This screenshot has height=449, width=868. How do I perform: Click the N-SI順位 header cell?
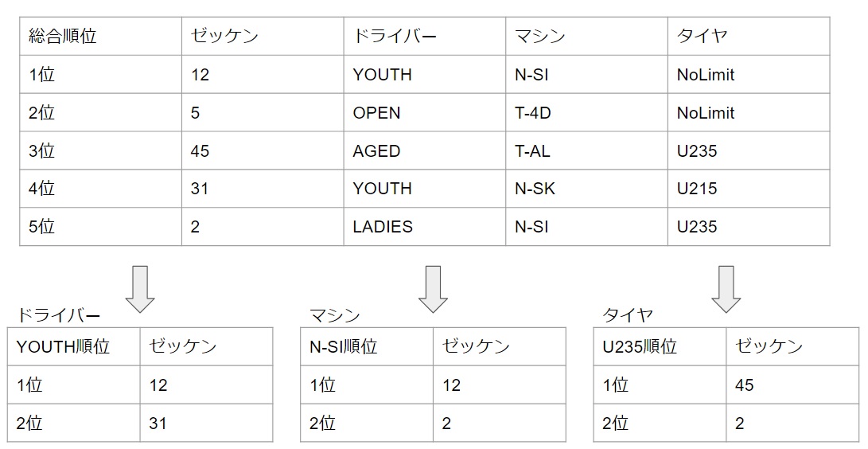coord(366,347)
